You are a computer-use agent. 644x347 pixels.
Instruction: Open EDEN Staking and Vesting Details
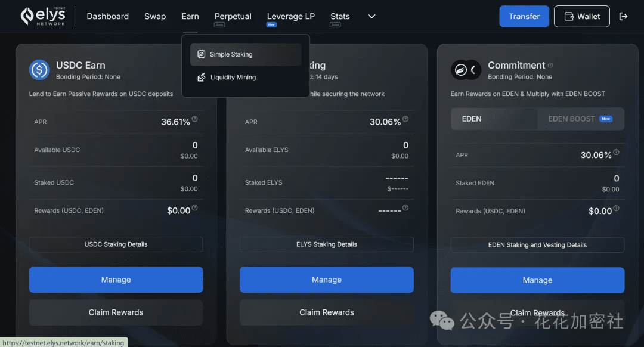(537, 244)
